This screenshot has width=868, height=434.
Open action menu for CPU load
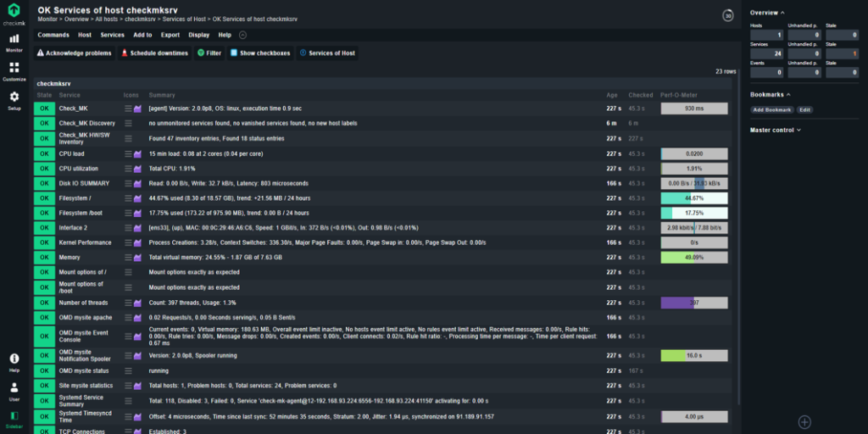tap(129, 153)
